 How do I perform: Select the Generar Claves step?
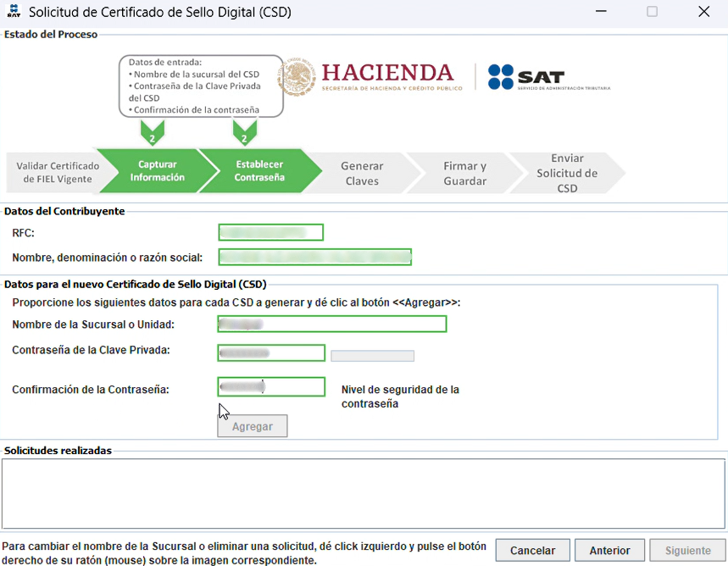click(x=362, y=173)
